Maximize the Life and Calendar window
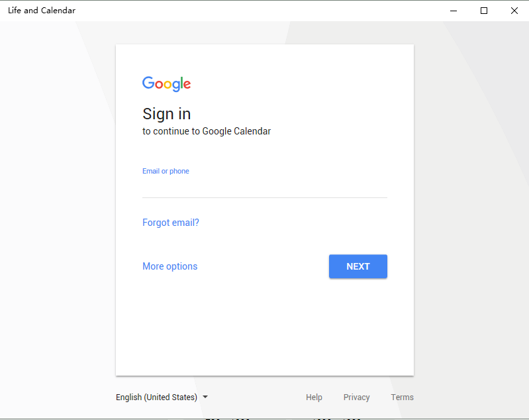The width and height of the screenshot is (529, 420). [484, 11]
